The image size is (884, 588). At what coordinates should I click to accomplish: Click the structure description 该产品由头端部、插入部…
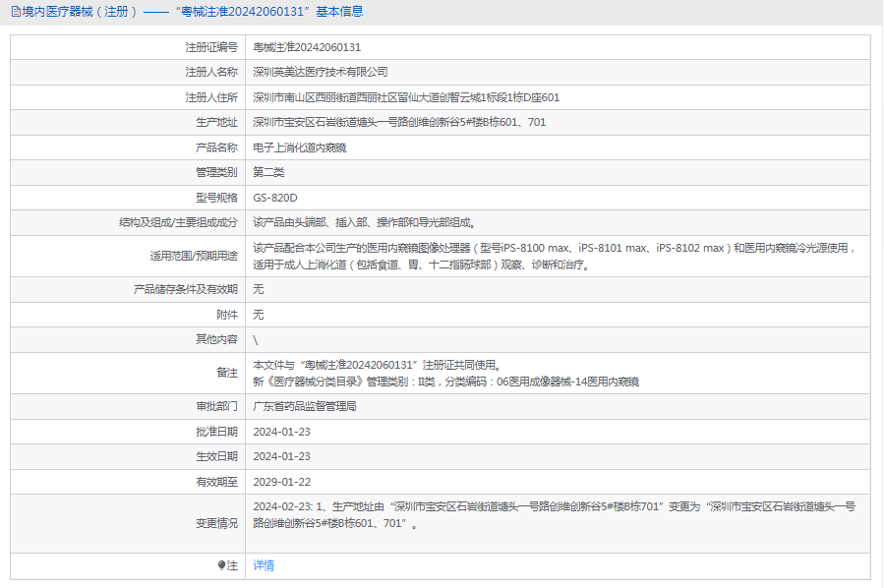[365, 222]
